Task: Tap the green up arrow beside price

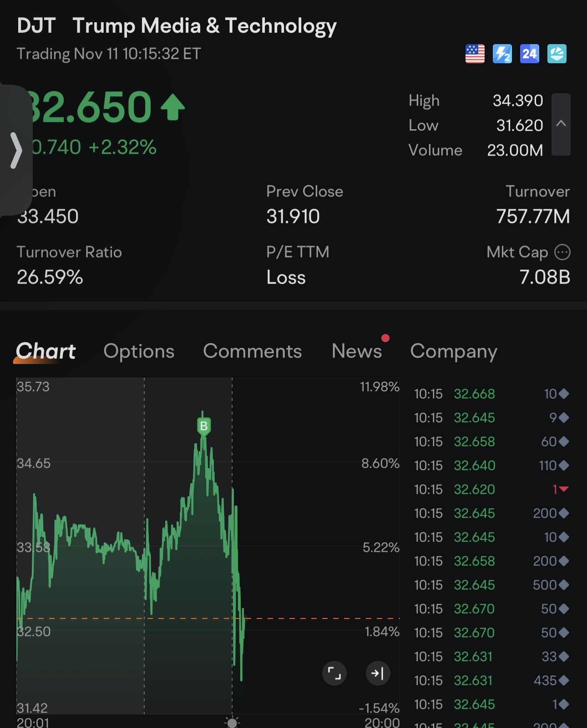Action: coord(173,107)
